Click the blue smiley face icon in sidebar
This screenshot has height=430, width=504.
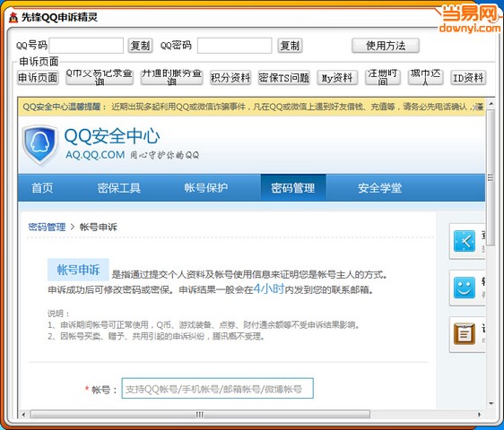[x=465, y=288]
